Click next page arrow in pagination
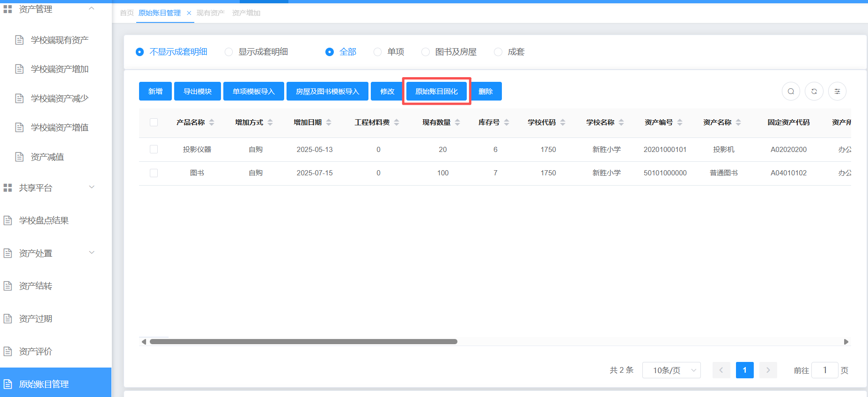Viewport: 868px width, 397px height. tap(768, 370)
